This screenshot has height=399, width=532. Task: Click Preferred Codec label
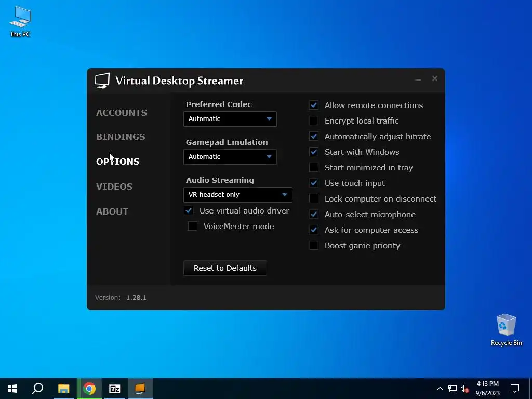[219, 104]
